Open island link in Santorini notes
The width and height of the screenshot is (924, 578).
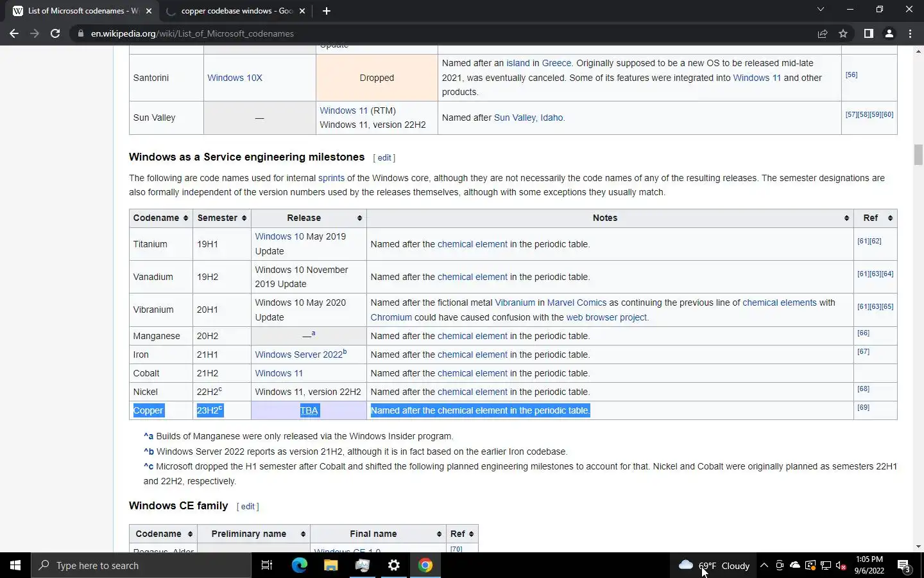[518, 63]
